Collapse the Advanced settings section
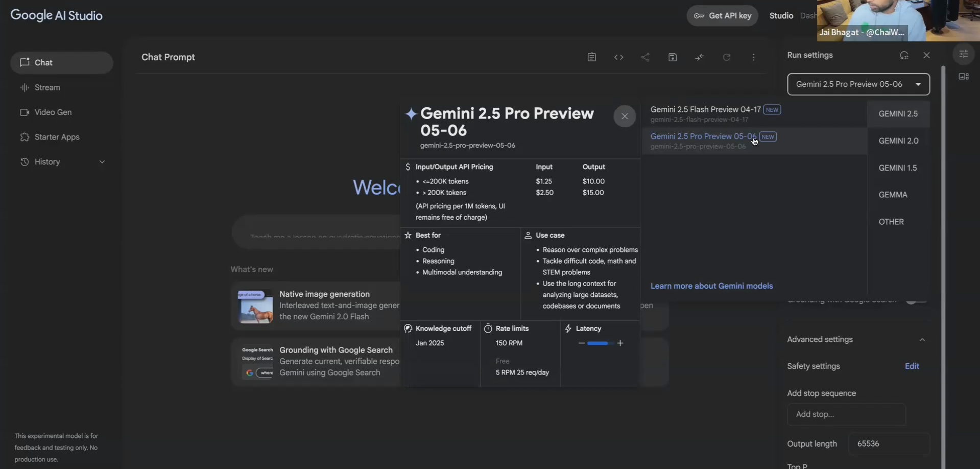The width and height of the screenshot is (980, 469). pos(922,340)
